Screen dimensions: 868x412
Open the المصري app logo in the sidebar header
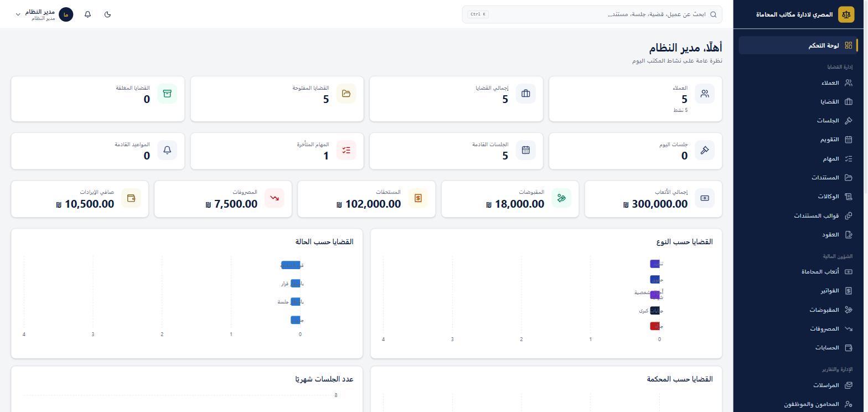coord(846,14)
